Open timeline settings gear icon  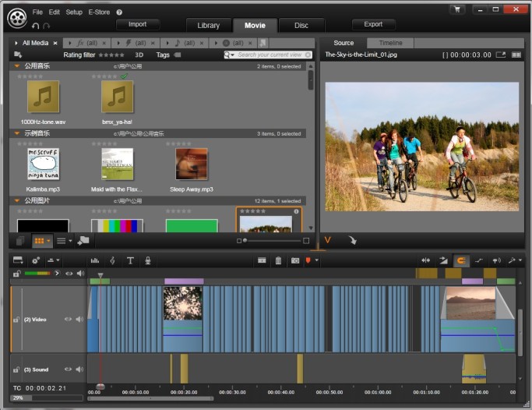tap(36, 260)
